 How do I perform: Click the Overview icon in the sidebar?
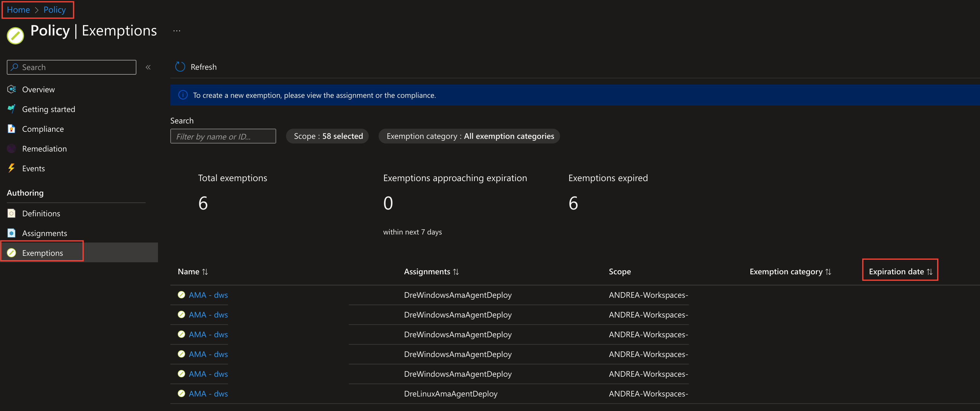(11, 89)
